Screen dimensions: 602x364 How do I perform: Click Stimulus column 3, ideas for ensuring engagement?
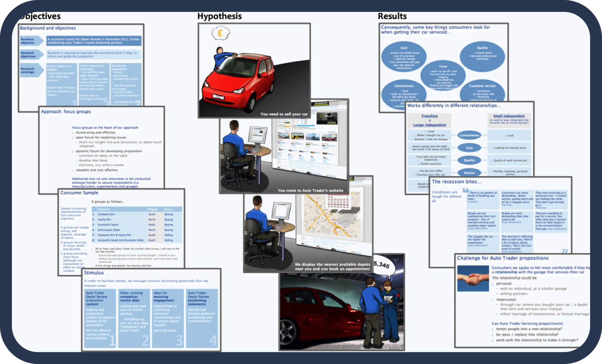pos(168,318)
